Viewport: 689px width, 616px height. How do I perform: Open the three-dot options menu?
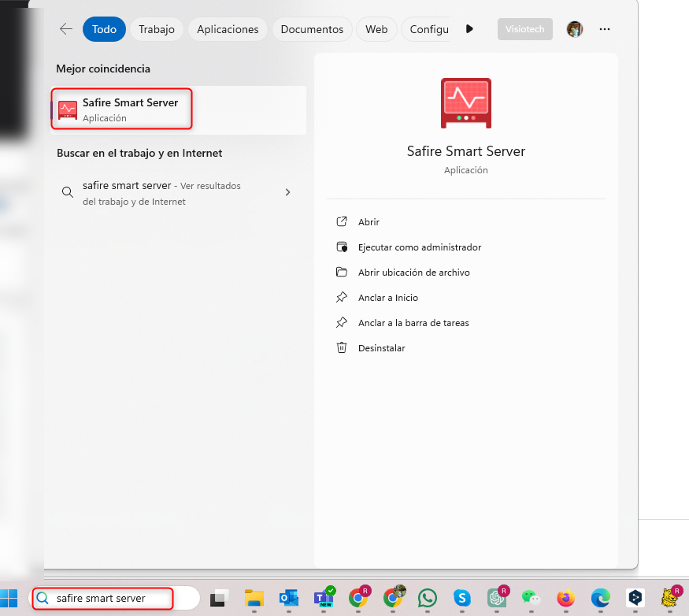coord(605,29)
